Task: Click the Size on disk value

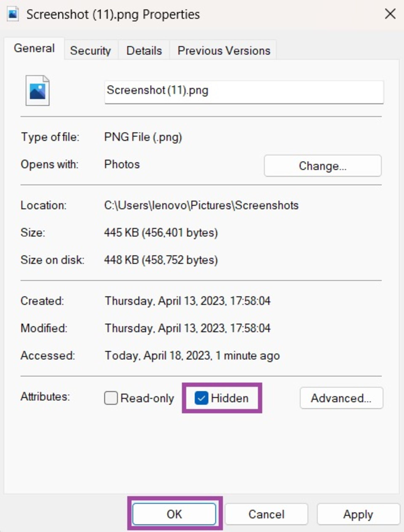Action: (x=161, y=260)
